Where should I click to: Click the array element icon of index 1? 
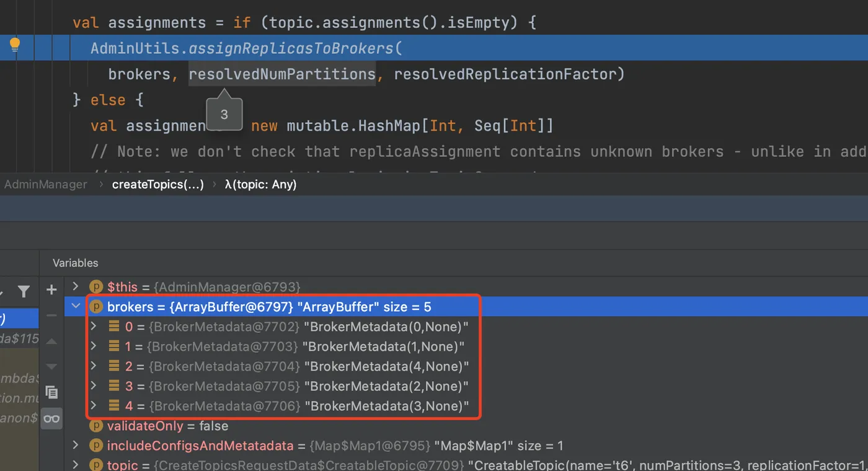[114, 346]
